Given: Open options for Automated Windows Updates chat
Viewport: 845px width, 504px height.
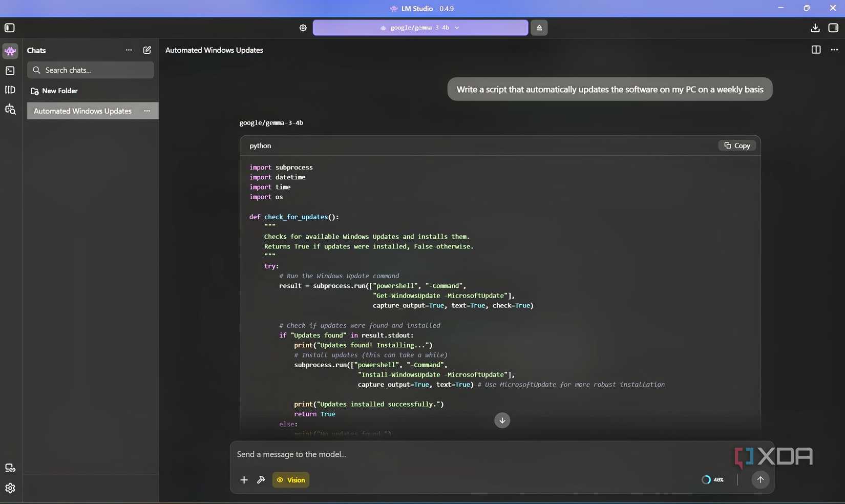Looking at the screenshot, I should click(x=147, y=111).
